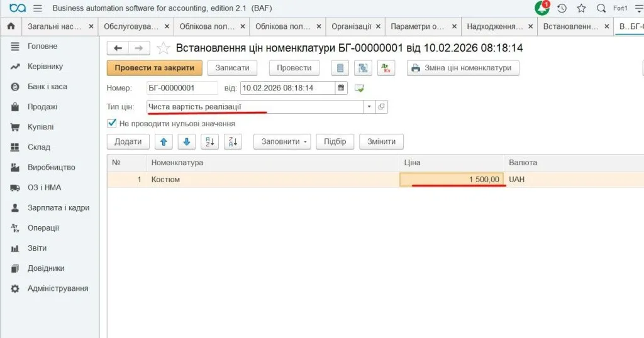Switch to Параметри о… tab
The image size is (644, 338).
[417, 26]
